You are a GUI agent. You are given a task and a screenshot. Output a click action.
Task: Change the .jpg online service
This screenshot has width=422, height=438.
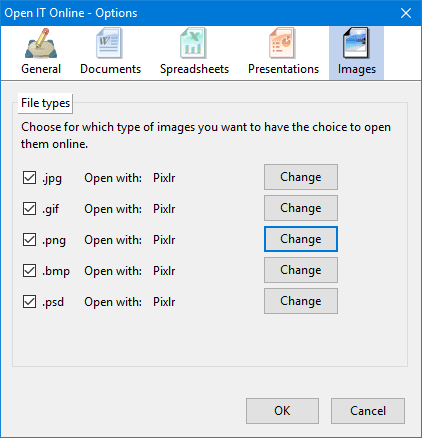(301, 177)
